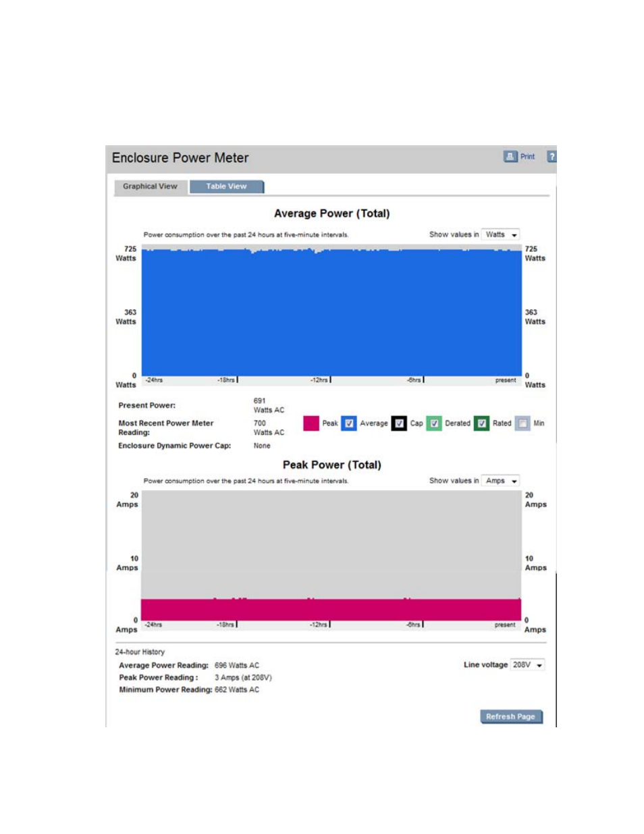This screenshot has height=834, width=644.
Task: Toggle the dark green Rated checkbox
Action: pyautogui.click(x=482, y=423)
